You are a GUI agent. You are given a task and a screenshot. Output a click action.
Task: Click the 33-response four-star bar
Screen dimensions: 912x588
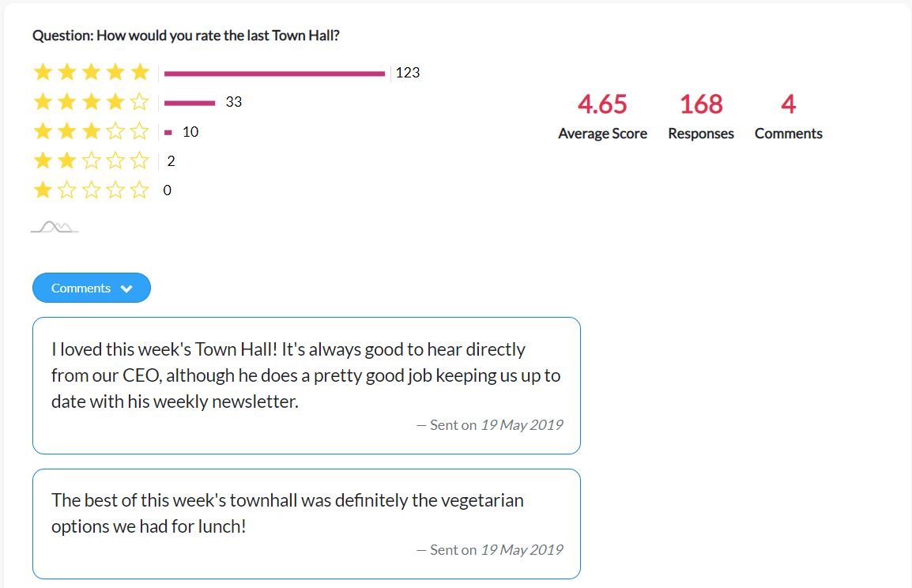190,103
